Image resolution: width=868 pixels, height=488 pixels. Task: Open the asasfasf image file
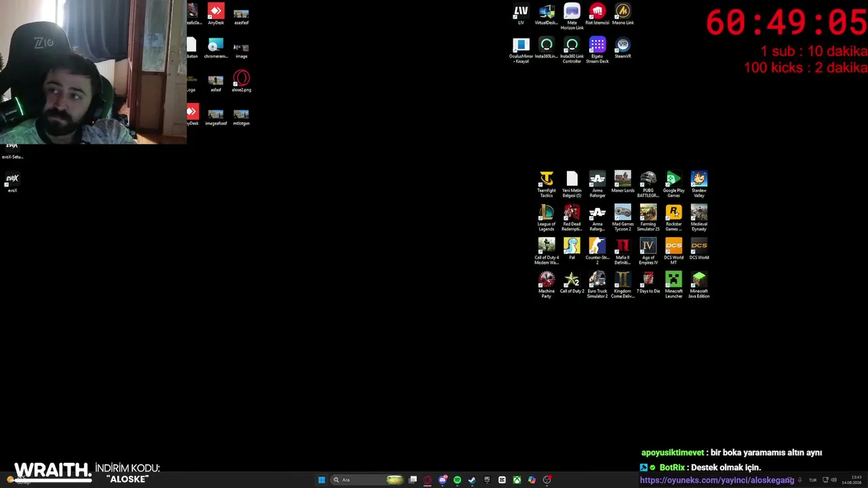coord(241,16)
